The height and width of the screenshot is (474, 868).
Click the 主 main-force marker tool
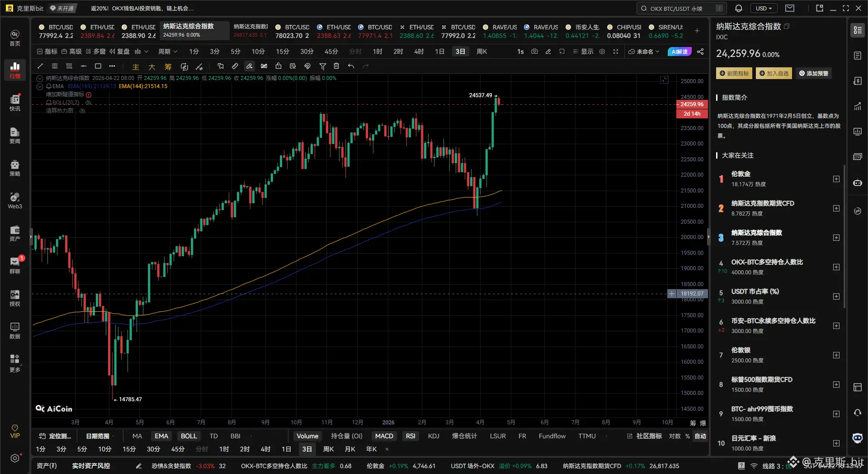136,66
